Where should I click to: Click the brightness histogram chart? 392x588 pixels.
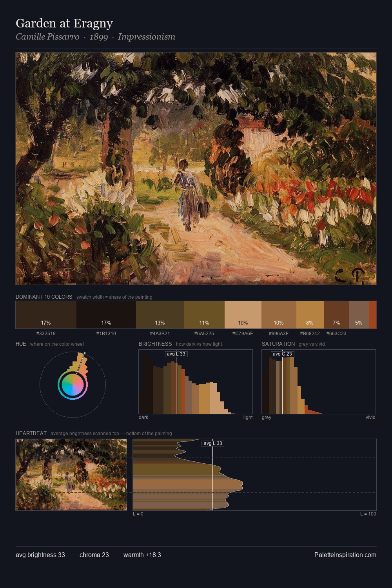pos(196,382)
